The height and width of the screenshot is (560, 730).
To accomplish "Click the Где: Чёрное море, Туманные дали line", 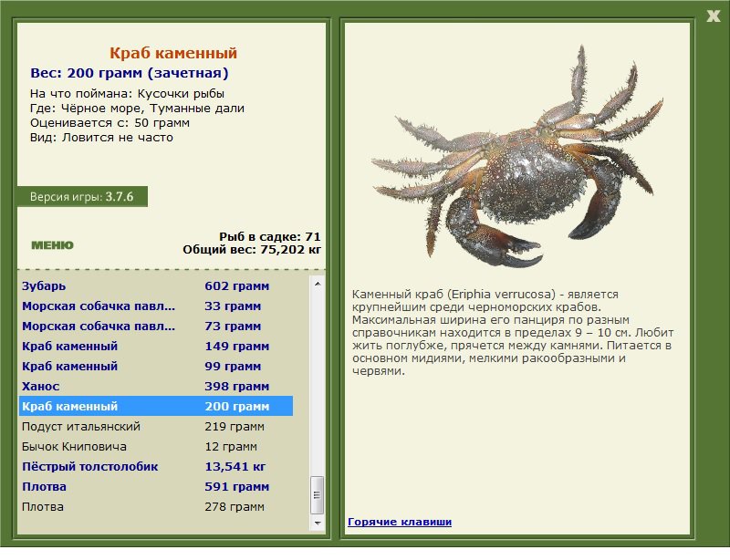I will tap(137, 108).
